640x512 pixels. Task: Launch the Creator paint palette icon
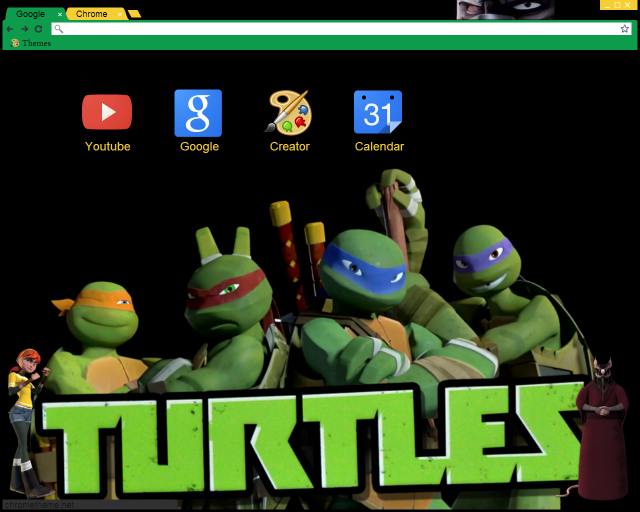pos(288,113)
